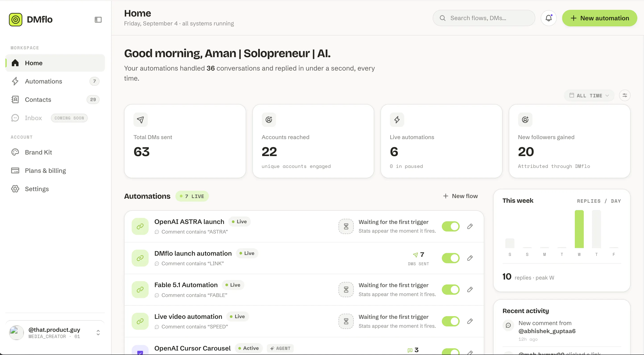Click the Live badge on DMflo launch automation
This screenshot has width=644, height=355.
tap(247, 253)
